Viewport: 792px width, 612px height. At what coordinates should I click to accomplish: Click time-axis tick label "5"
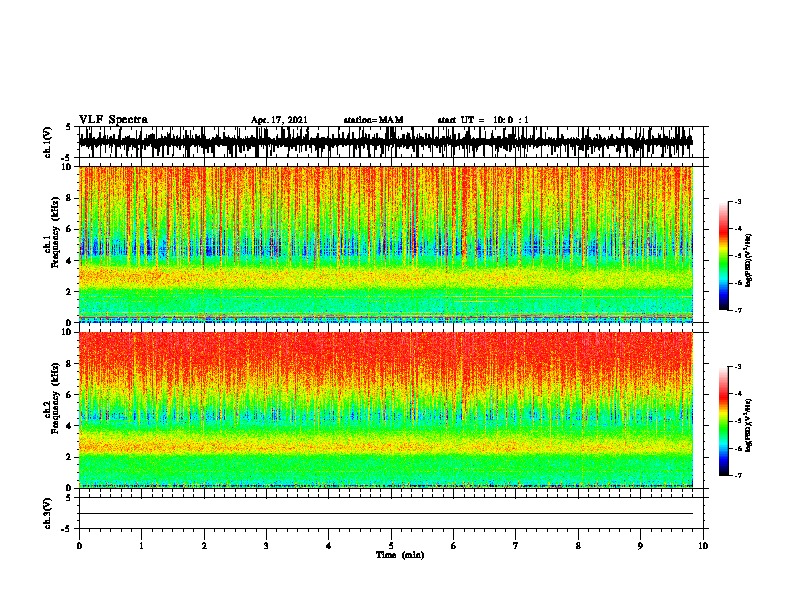pos(391,546)
